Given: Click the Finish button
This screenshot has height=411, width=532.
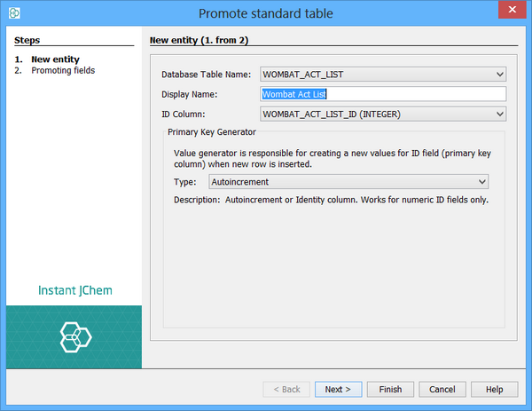Looking at the screenshot, I should pos(390,389).
